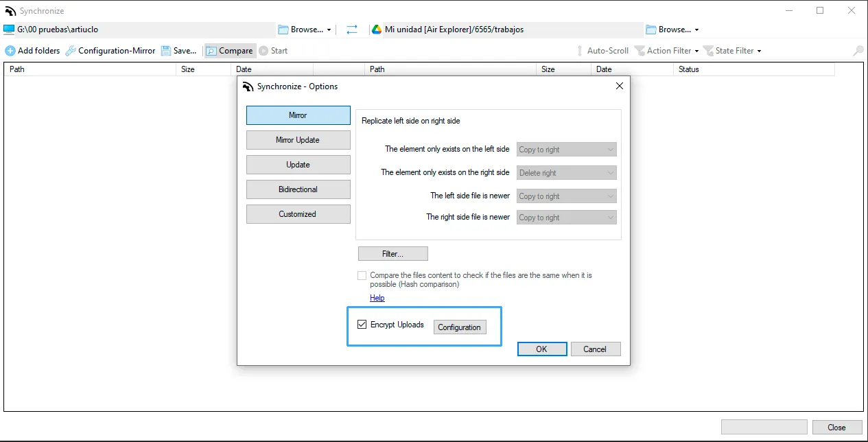Click the right Browse folder button
The width and height of the screenshot is (868, 442).
coord(672,30)
